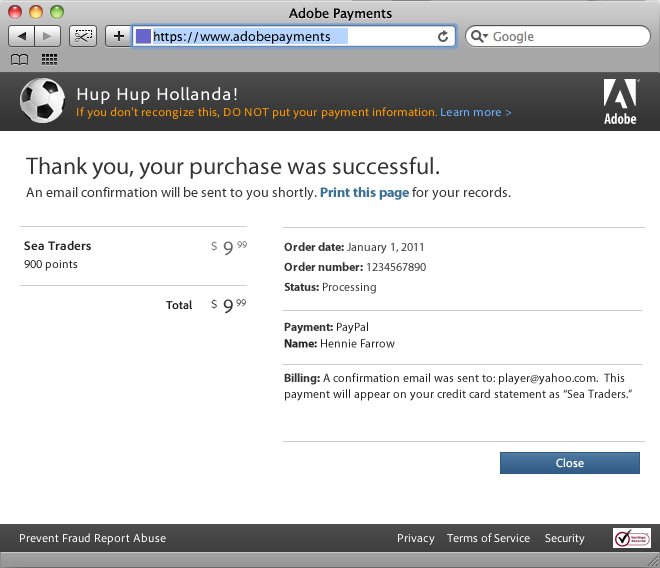Reload the page with the refresh icon
This screenshot has width=660, height=568.
click(443, 37)
